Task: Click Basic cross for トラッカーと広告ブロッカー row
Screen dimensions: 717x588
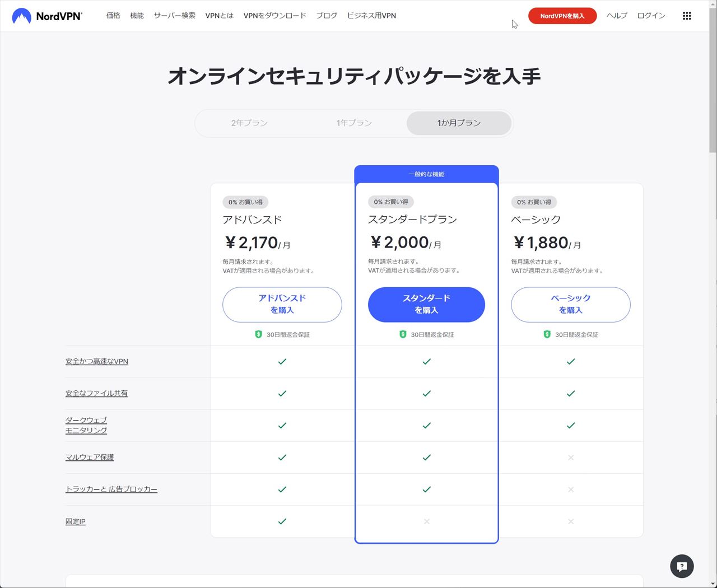Action: pos(571,489)
